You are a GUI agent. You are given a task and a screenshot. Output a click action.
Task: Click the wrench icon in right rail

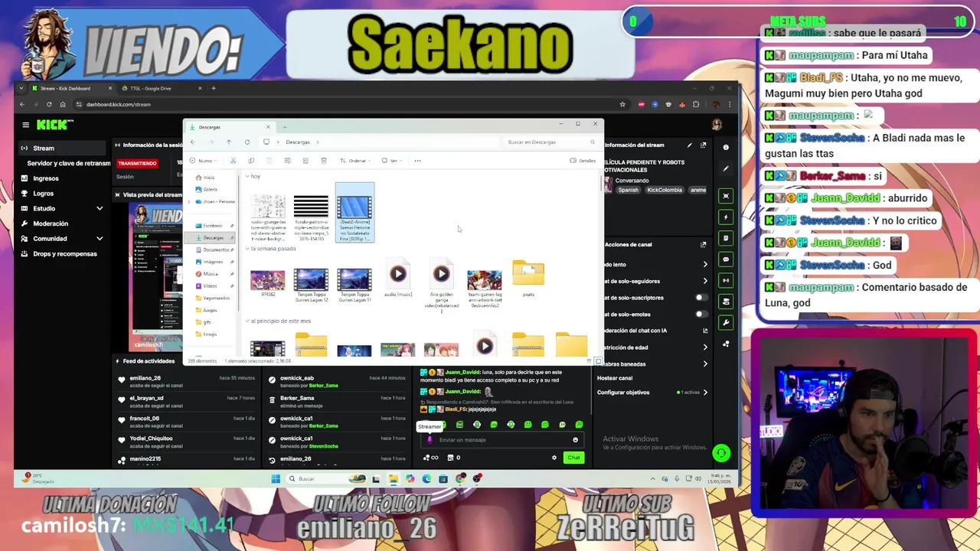point(726,322)
